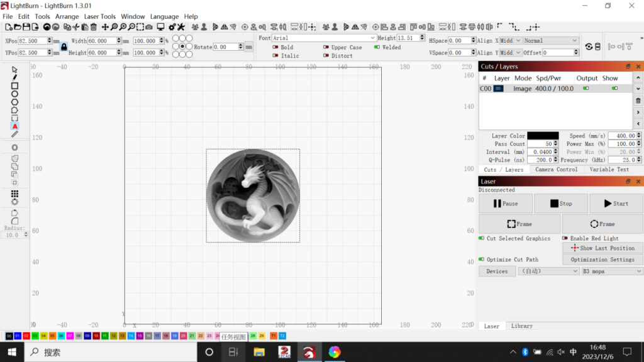Screen dimensions: 644x362
Task: Click the lock aspect ratio padlock
Action: (64, 47)
